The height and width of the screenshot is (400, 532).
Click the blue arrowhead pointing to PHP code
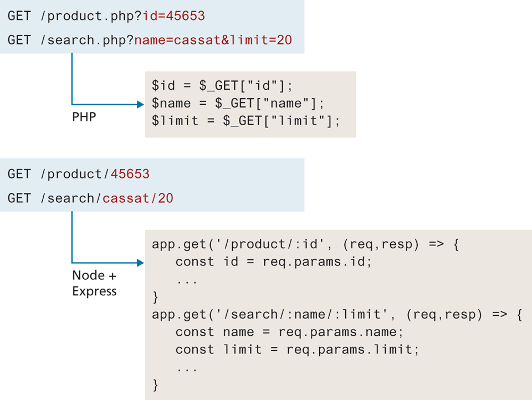(x=139, y=104)
